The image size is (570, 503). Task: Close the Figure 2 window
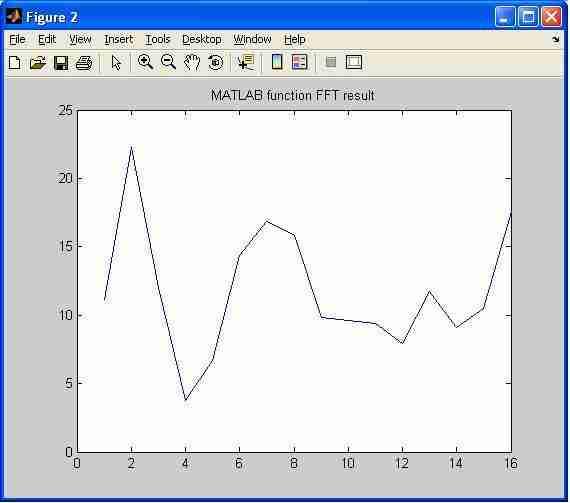click(551, 17)
